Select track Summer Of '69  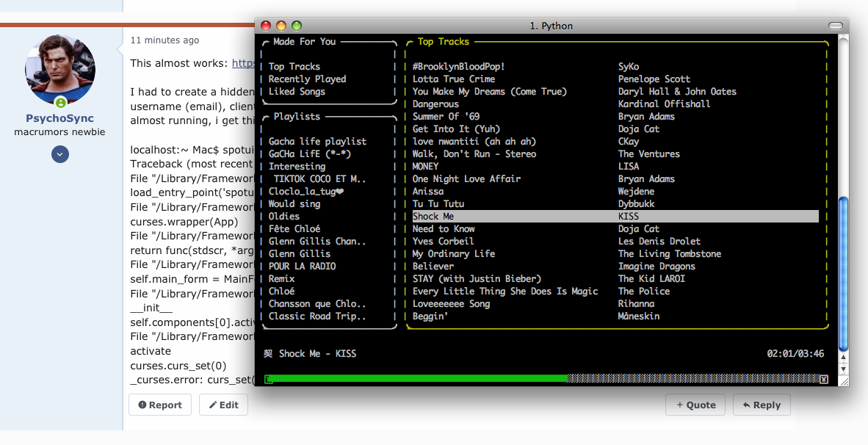click(446, 116)
